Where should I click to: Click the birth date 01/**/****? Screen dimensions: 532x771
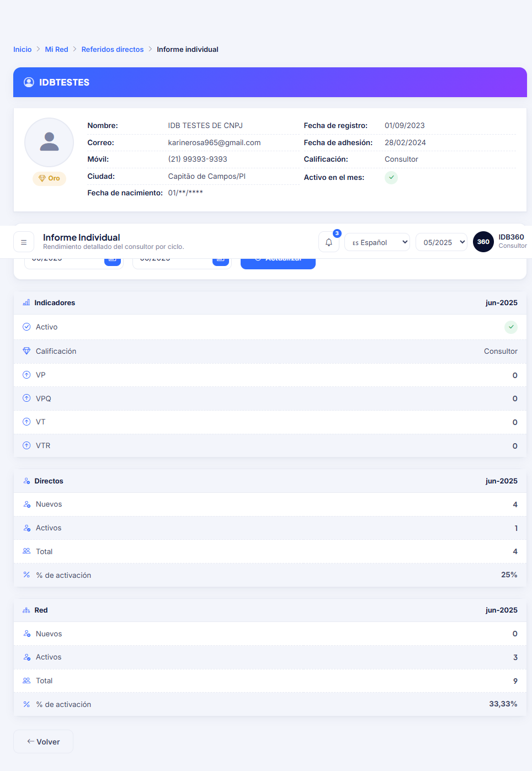tap(185, 193)
